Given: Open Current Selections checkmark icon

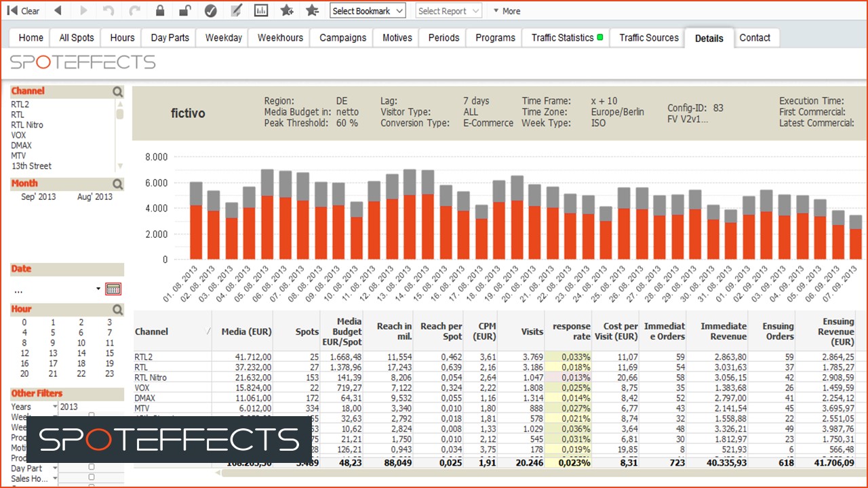Looking at the screenshot, I should coord(211,11).
